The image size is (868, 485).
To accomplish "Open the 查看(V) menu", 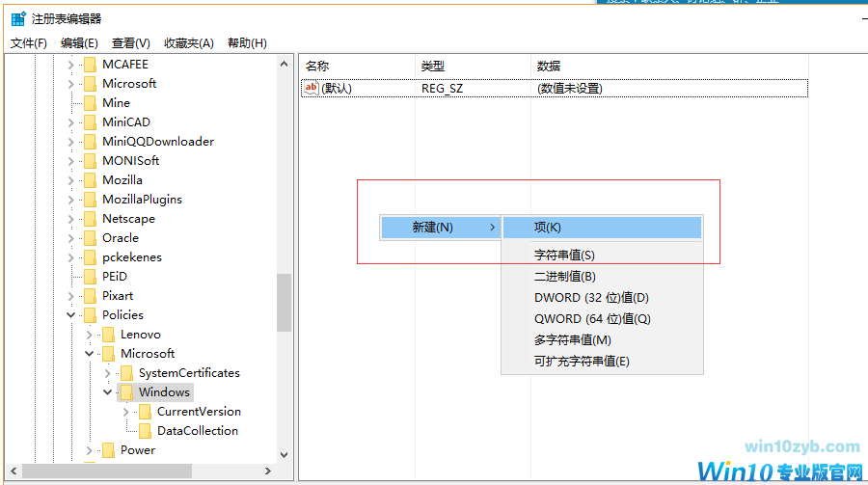I will click(130, 43).
